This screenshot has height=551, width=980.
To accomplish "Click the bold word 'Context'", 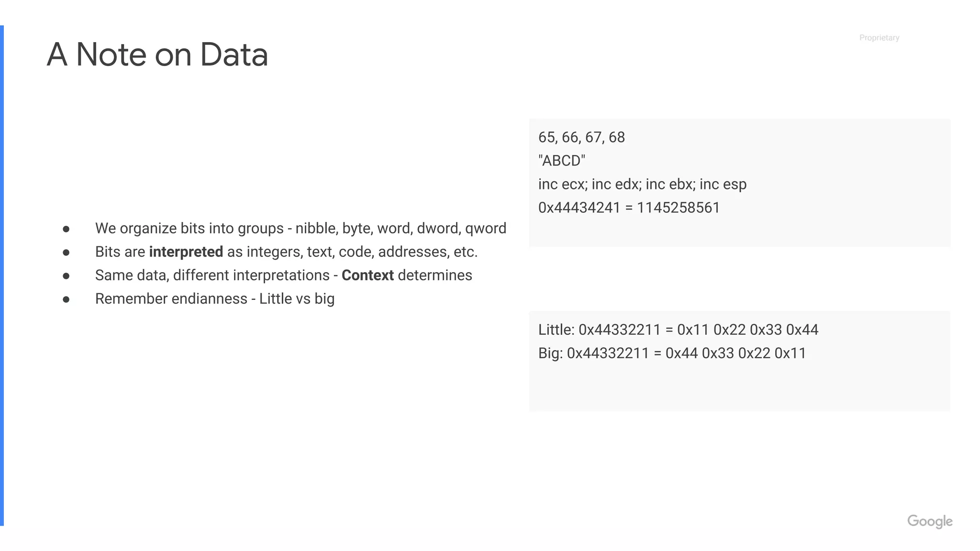I will (x=367, y=275).
